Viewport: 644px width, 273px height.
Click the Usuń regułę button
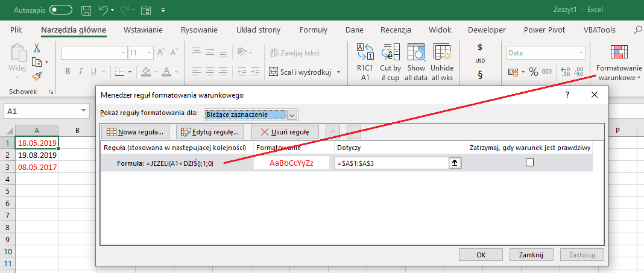pyautogui.click(x=285, y=132)
